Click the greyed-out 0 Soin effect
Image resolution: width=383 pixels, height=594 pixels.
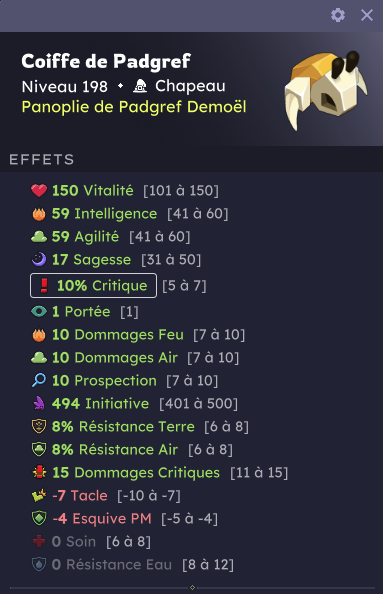pyautogui.click(x=91, y=542)
